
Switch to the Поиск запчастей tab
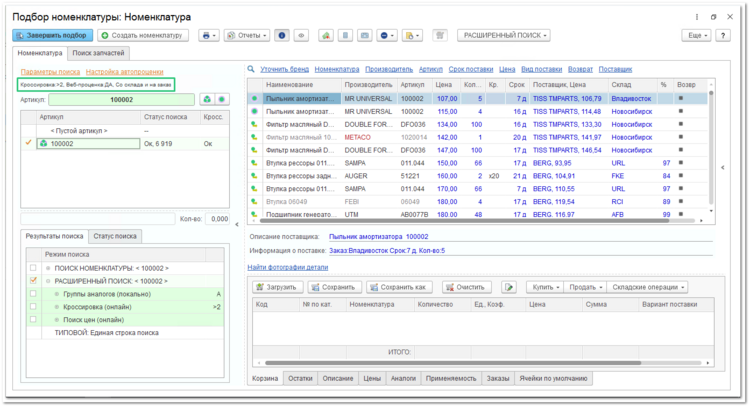pyautogui.click(x=98, y=53)
